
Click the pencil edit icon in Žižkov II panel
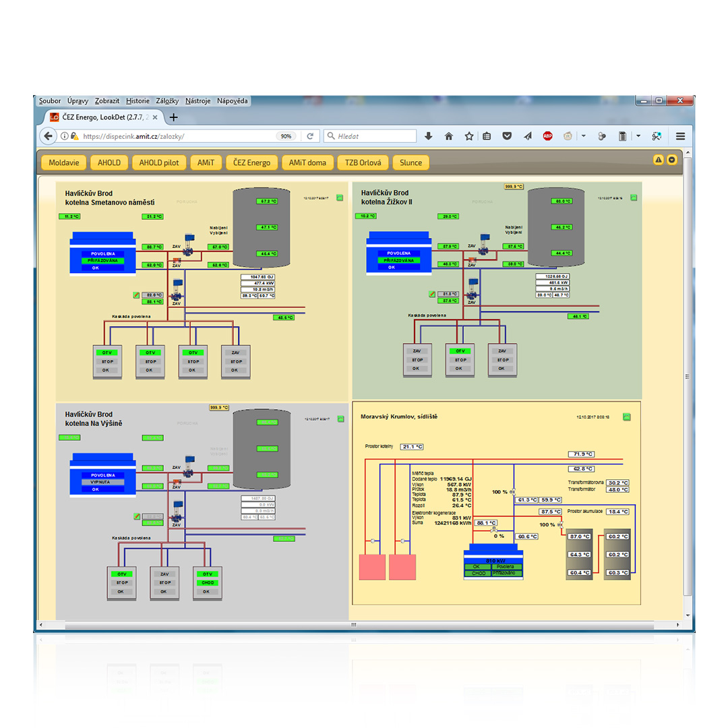(432, 294)
